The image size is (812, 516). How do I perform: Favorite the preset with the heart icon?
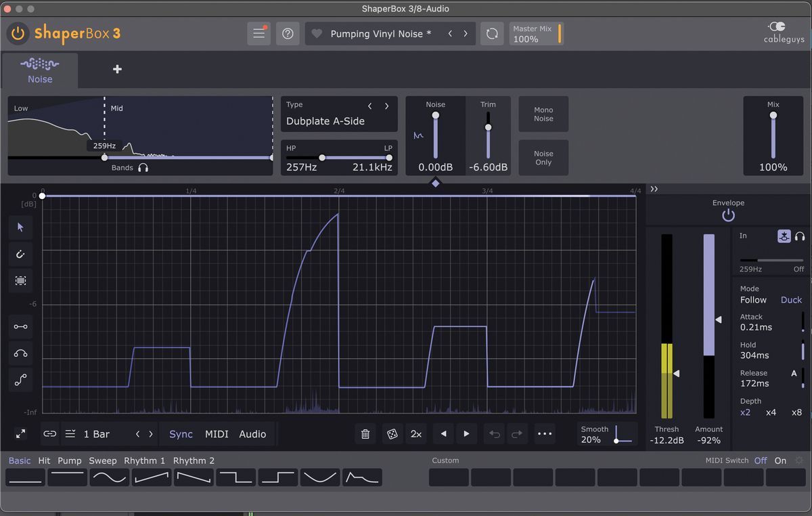pyautogui.click(x=315, y=33)
